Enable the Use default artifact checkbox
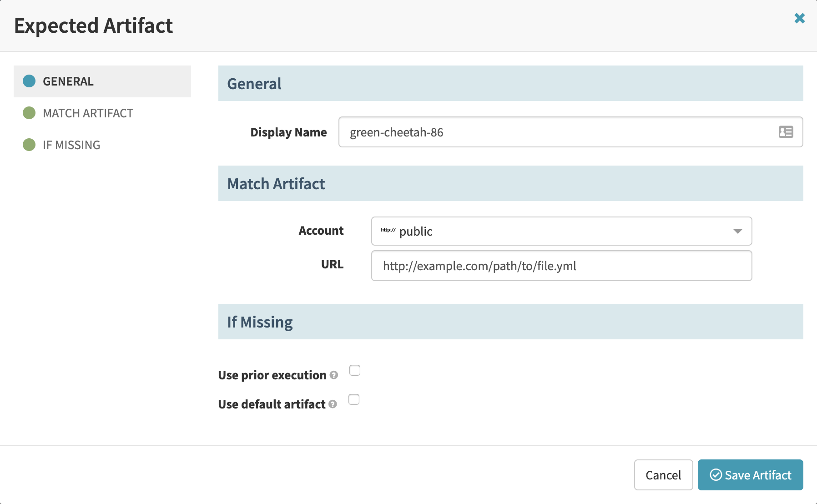The width and height of the screenshot is (817, 504). [354, 399]
